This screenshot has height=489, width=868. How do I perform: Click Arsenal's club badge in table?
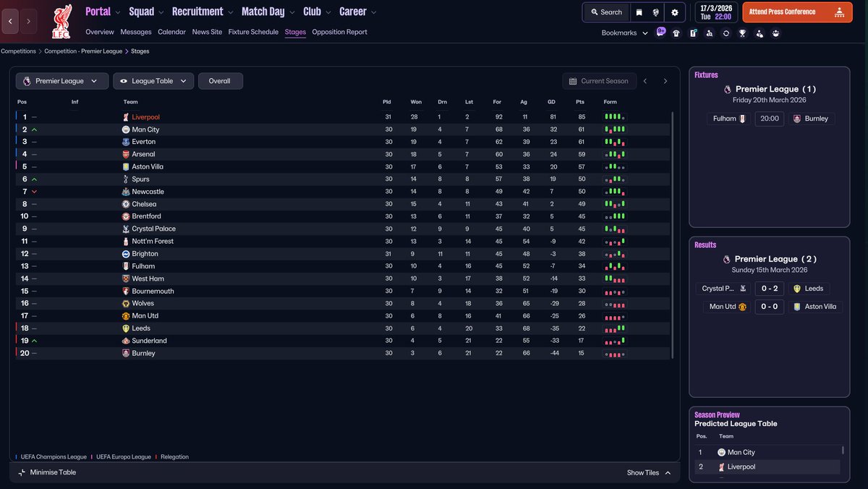[x=126, y=154]
